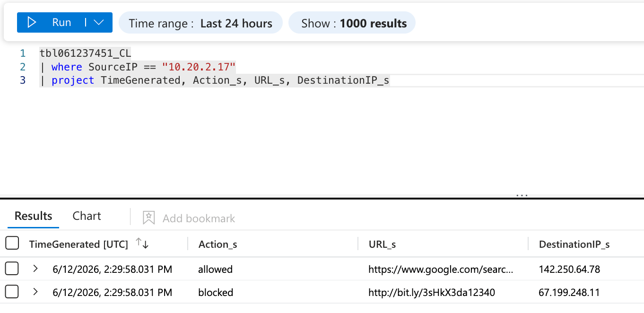Select the checkbox for the allowed row

[x=12, y=269]
